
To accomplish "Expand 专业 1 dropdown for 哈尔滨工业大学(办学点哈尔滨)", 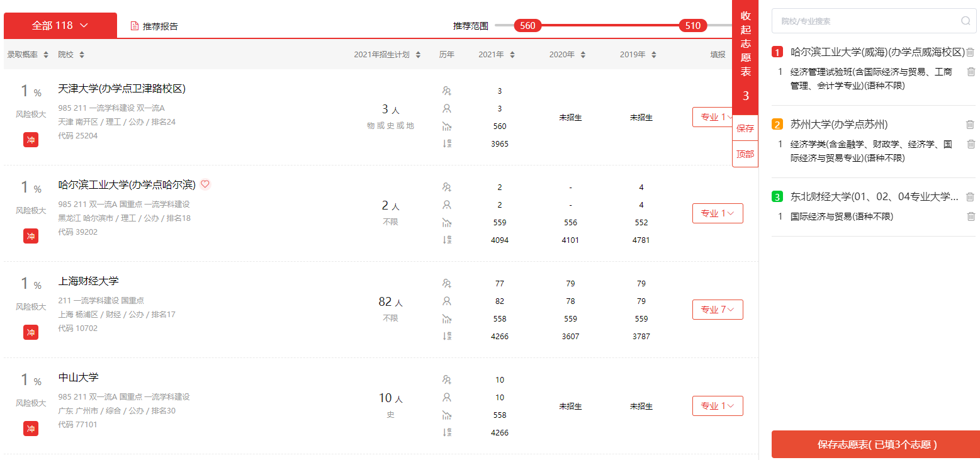I will point(718,213).
